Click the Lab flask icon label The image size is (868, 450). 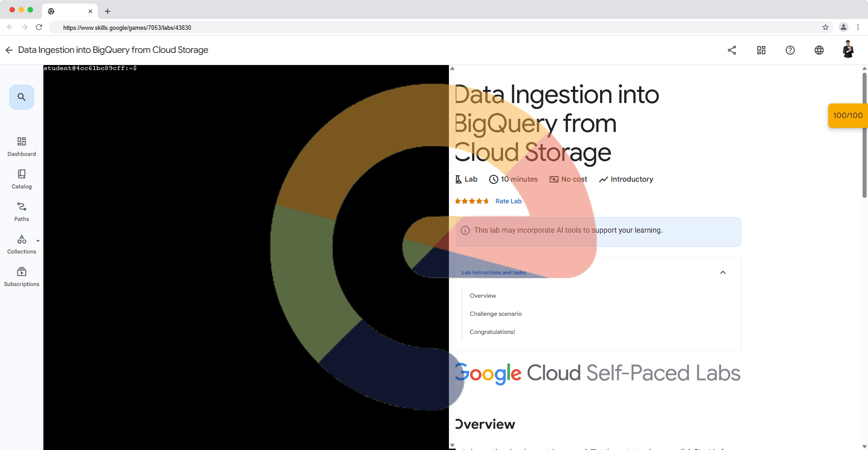pos(466,179)
